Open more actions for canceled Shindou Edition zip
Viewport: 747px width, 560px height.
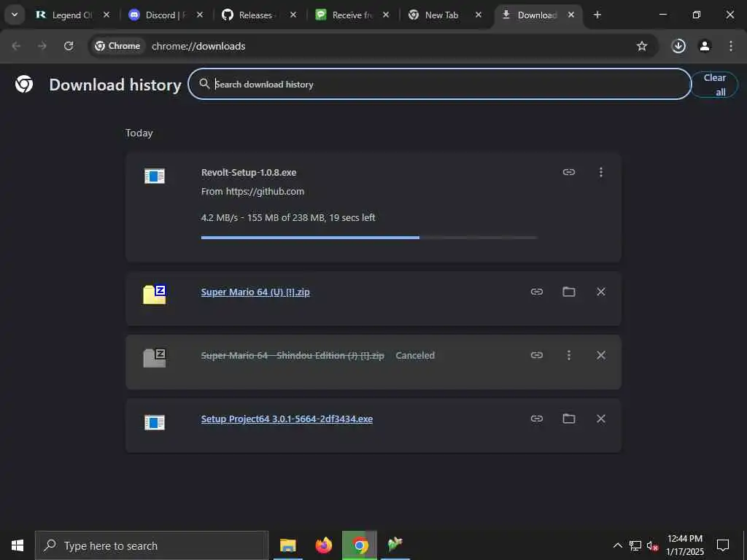click(x=569, y=355)
